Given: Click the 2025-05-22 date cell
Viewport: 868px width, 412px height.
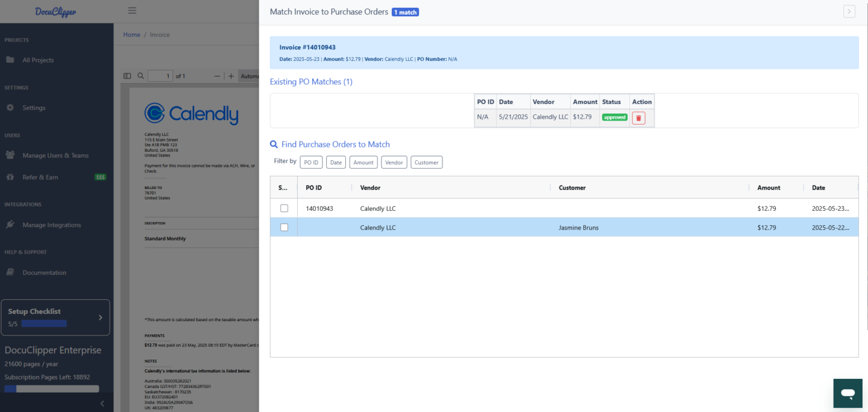Looking at the screenshot, I should click(x=831, y=228).
